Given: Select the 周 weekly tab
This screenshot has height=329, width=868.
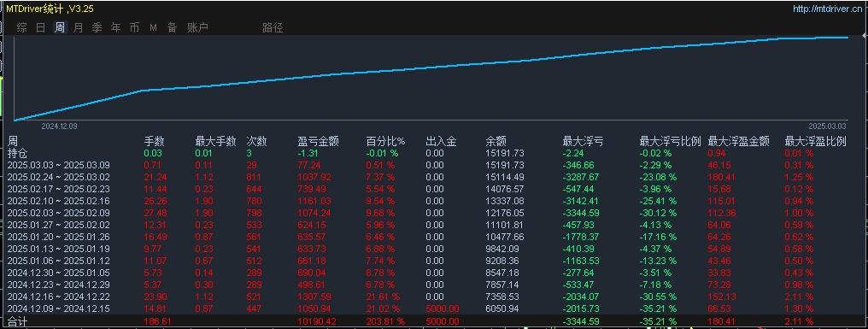Looking at the screenshot, I should (x=59, y=27).
